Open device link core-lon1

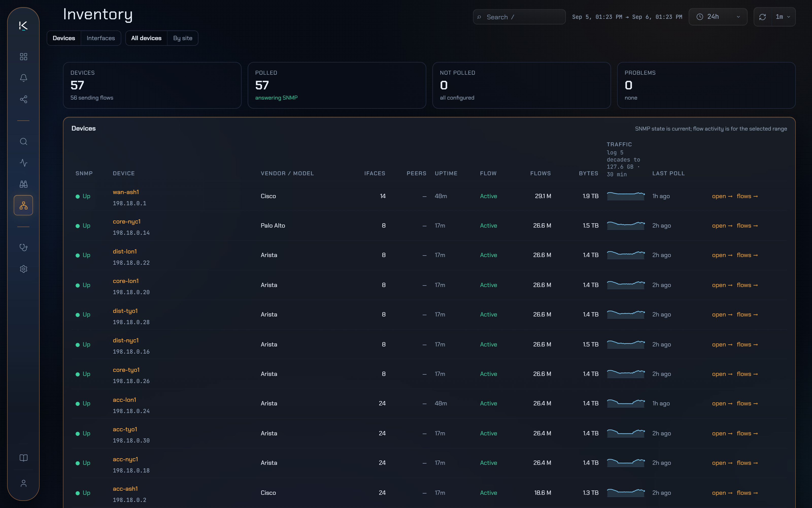126,281
